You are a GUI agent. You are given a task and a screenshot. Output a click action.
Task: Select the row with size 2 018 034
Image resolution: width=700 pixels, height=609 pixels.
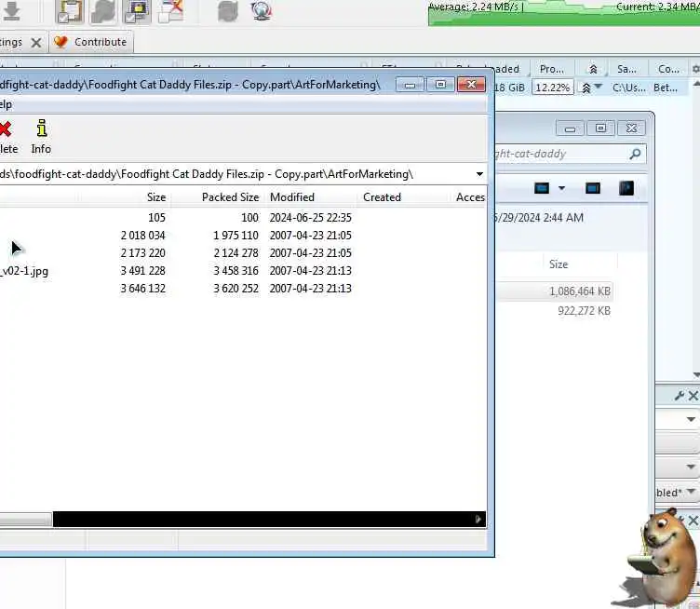pos(243,236)
